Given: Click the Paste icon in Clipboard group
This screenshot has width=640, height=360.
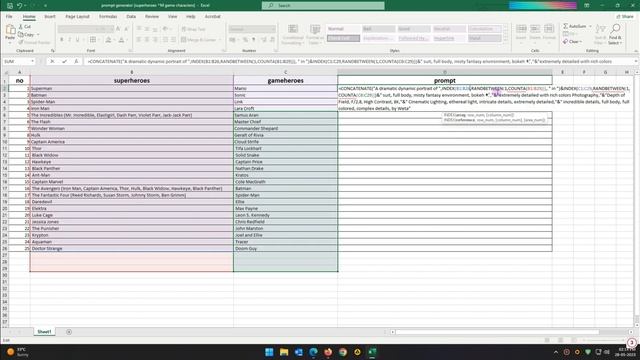Looking at the screenshot, I should coord(10,29).
